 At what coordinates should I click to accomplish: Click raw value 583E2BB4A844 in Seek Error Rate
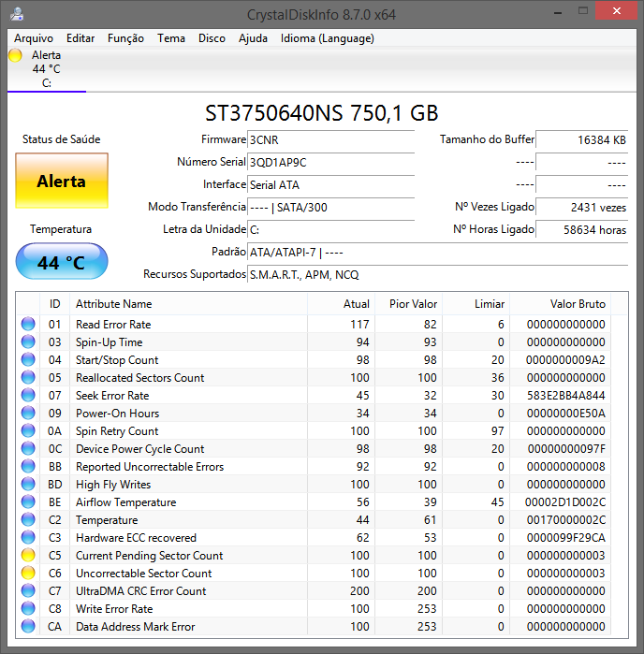point(565,396)
